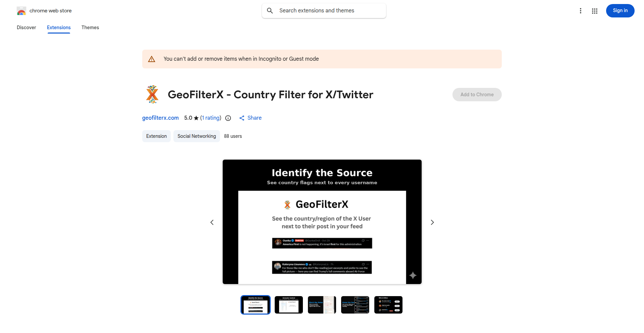
Task: Click the GeoFilterX extension title heading
Action: 270,95
